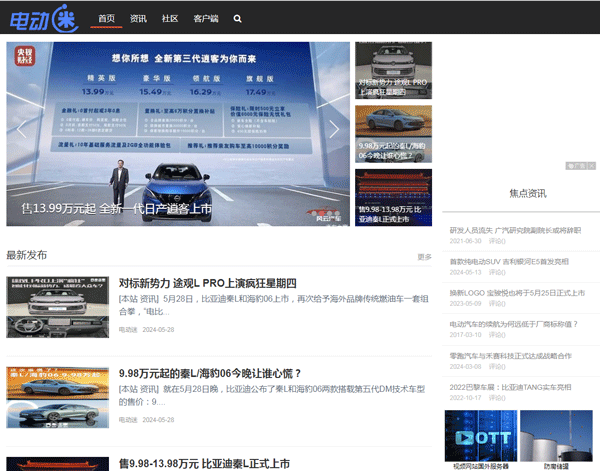
Task: Click 评论() under 吉利银河E5 item
Action: 497,272
